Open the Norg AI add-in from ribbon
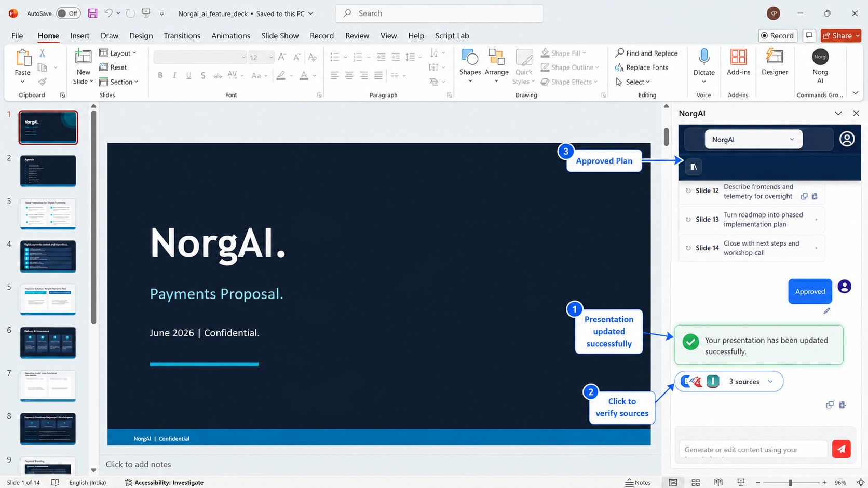This screenshot has width=868, height=488. [820, 66]
